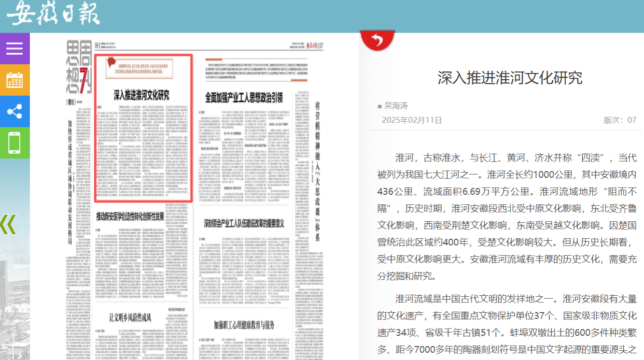Click the 安徽日报 logo in header
This screenshot has height=360, width=644.
tap(53, 14)
